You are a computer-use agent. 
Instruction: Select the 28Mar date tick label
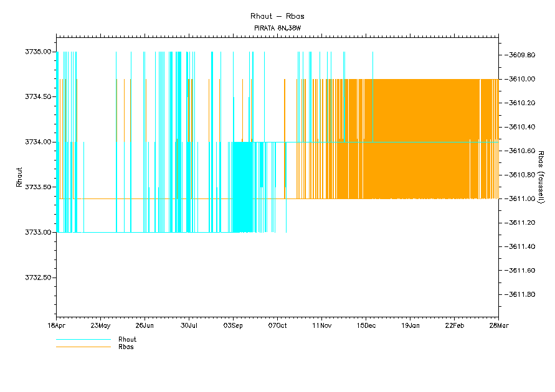click(498, 325)
